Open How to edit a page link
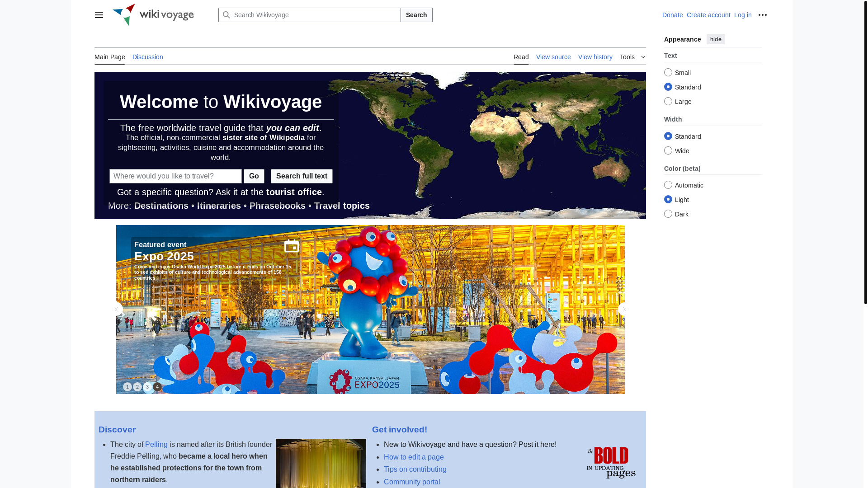 414,457
